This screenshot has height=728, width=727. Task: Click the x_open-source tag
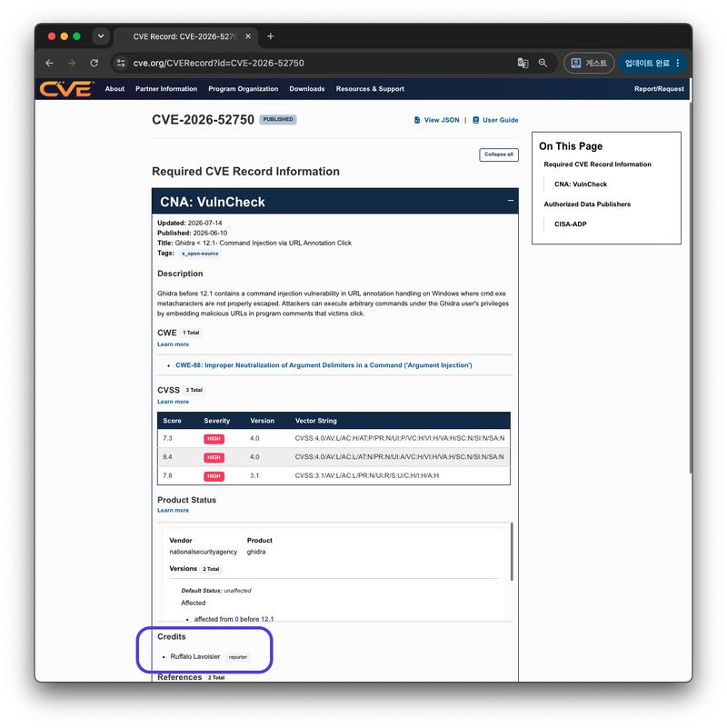coord(200,254)
